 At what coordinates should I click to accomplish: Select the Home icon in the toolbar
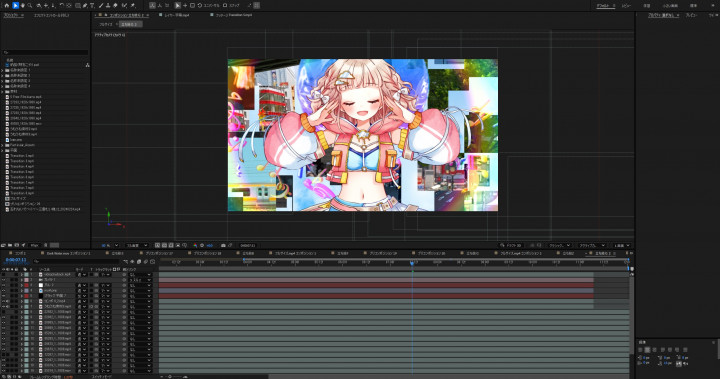pyautogui.click(x=6, y=6)
